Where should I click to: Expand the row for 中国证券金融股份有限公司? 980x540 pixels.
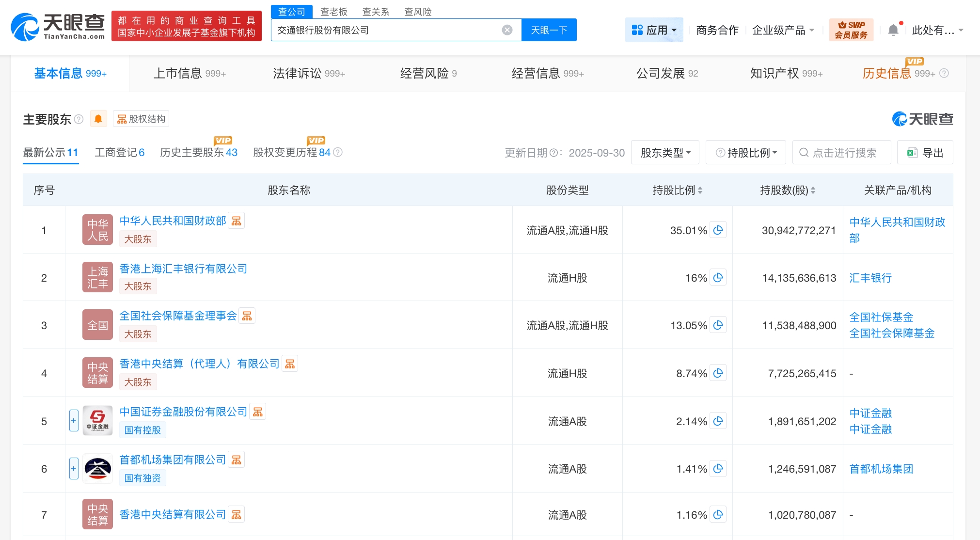pyautogui.click(x=74, y=421)
